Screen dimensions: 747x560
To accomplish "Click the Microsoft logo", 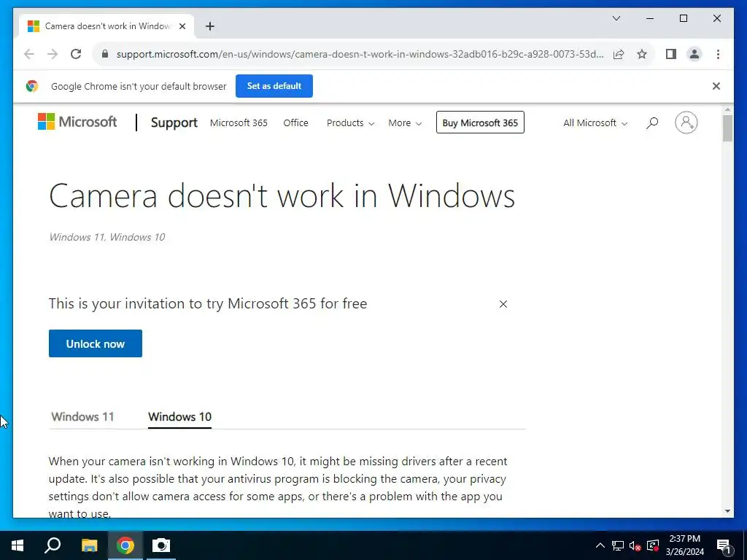I will click(x=77, y=122).
